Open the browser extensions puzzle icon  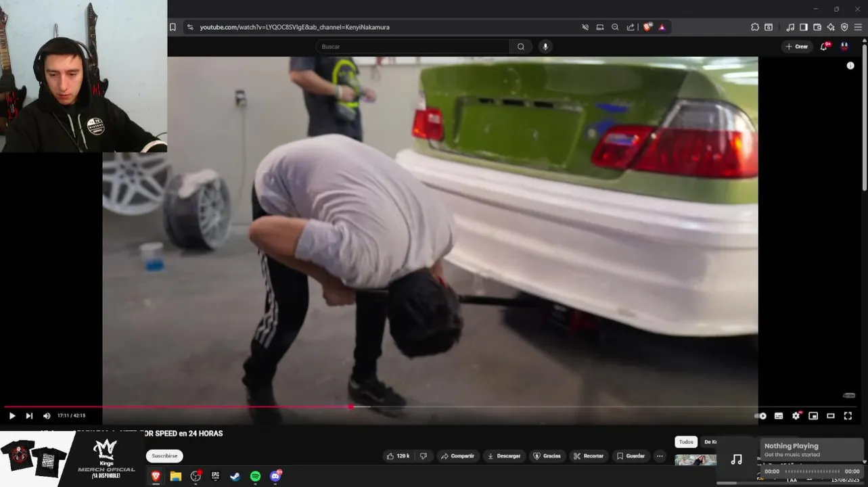755,27
